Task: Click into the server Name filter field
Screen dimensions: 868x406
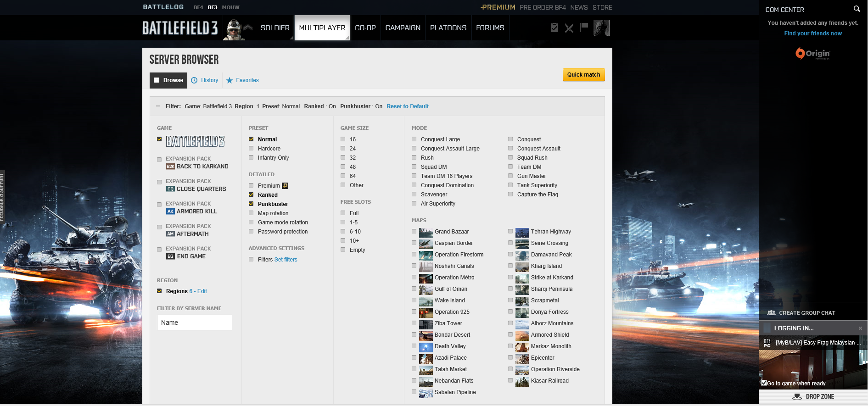Action: [x=195, y=323]
